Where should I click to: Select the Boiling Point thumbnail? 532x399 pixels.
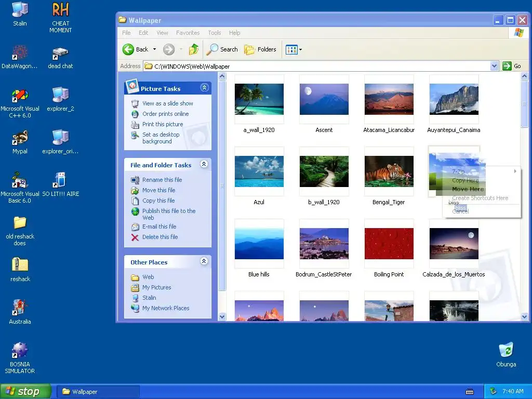tap(389, 244)
